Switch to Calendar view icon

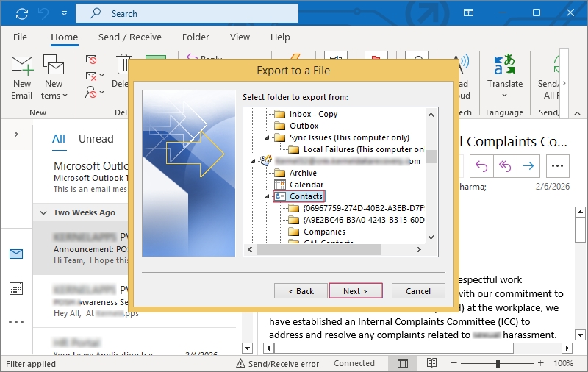point(16,288)
